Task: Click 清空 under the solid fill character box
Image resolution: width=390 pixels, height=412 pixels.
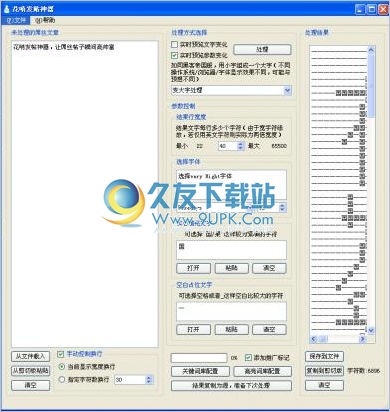Action: pos(269,268)
